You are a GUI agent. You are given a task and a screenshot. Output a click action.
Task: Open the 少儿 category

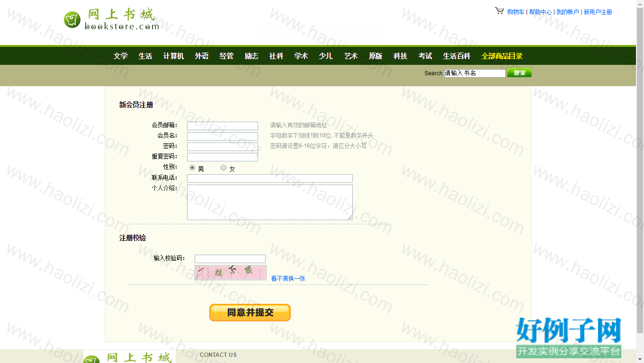click(x=326, y=56)
